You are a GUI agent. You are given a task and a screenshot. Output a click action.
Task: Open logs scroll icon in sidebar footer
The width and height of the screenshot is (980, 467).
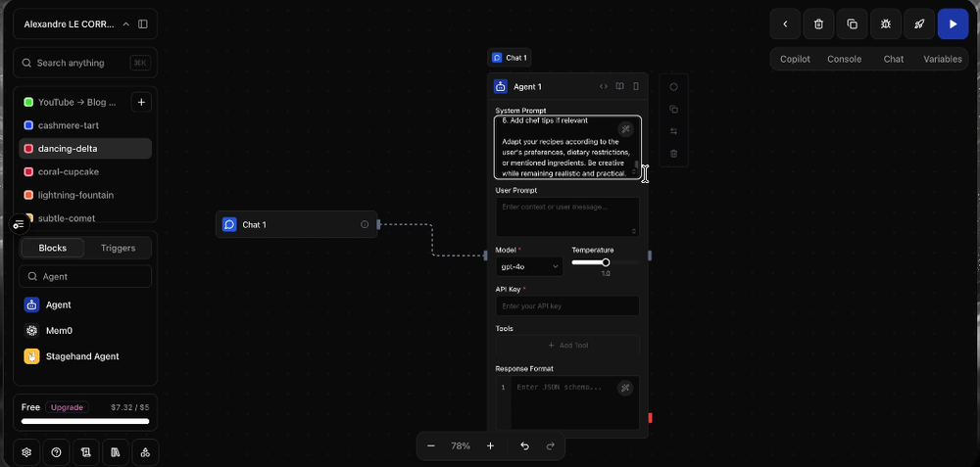coord(85,452)
